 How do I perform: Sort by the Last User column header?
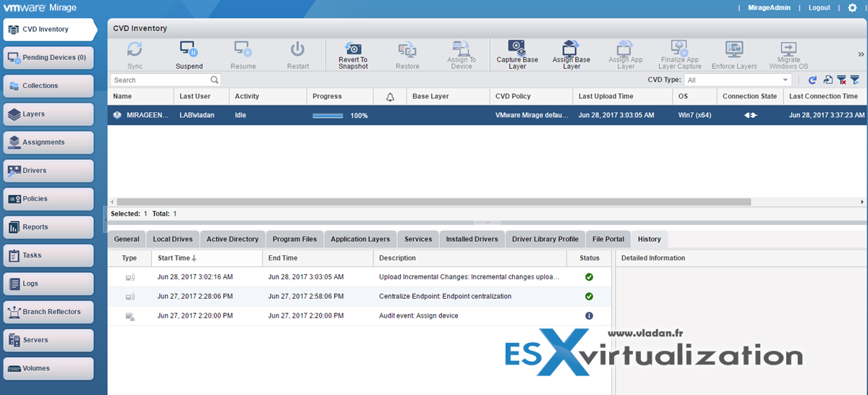coord(201,96)
